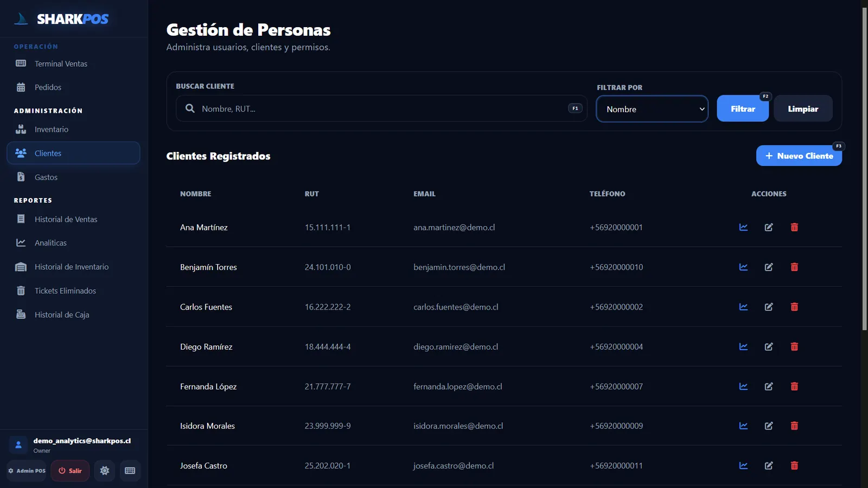The image size is (868, 488).
Task: Edit the Isidora Morales entry
Action: click(769, 426)
